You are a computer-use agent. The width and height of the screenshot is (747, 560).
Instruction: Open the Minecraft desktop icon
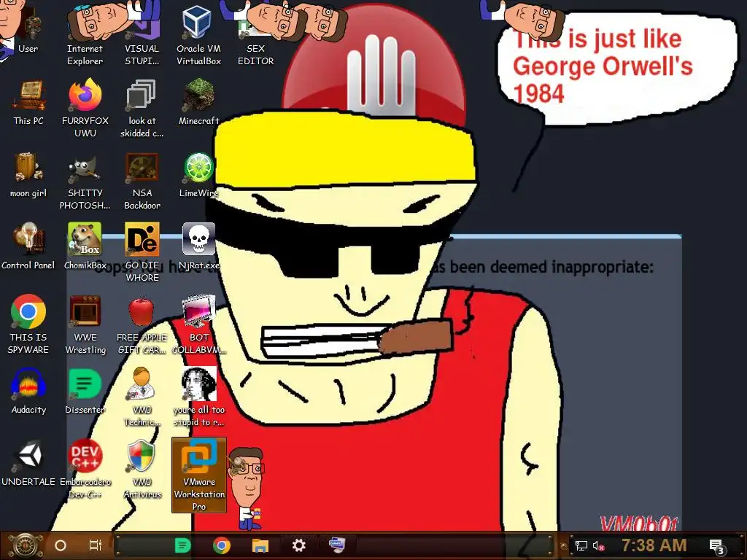(x=198, y=104)
